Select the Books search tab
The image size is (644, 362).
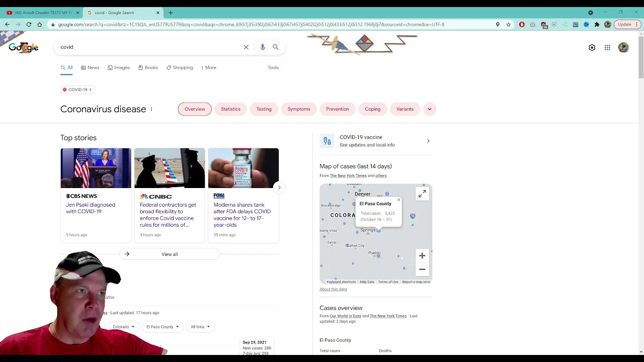pyautogui.click(x=148, y=67)
